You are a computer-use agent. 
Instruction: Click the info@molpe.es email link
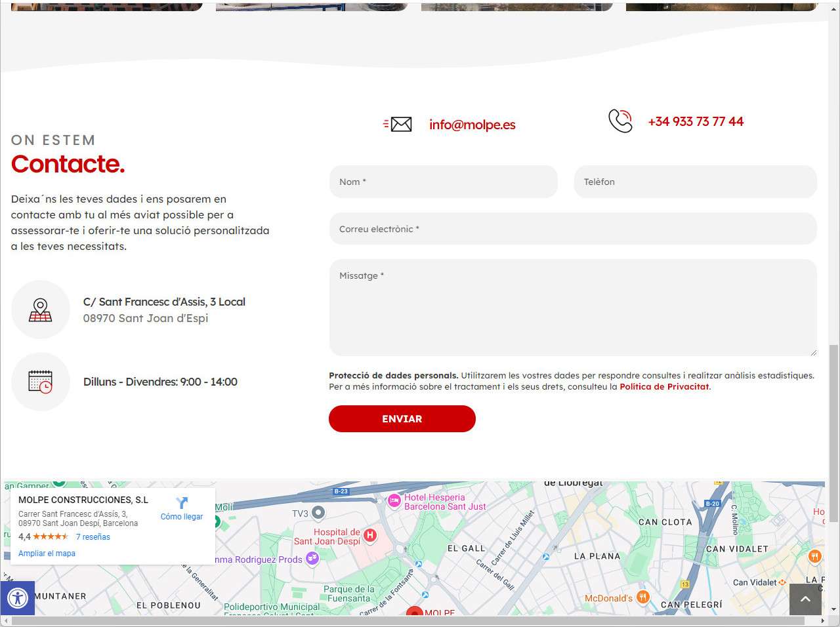[x=472, y=125]
